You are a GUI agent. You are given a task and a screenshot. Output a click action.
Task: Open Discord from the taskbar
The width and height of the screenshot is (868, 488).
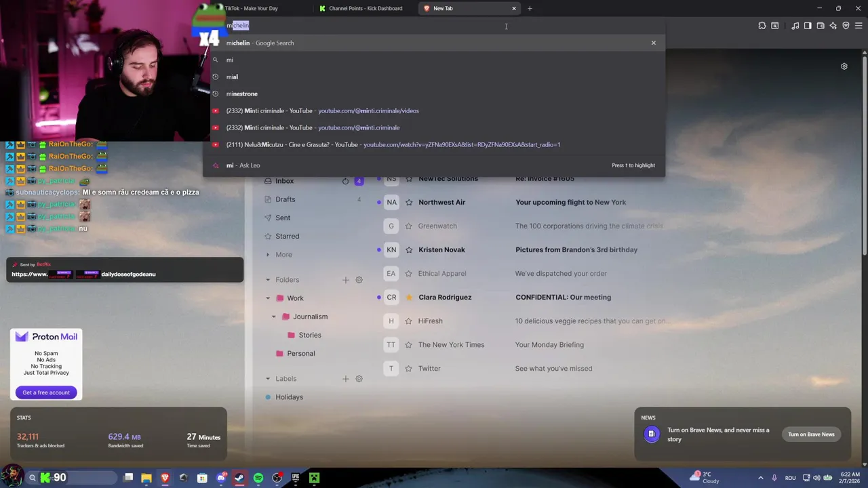click(x=221, y=478)
